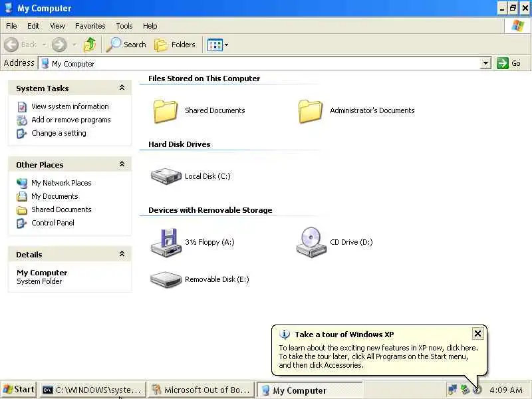Click the My Computer title bar icon
Screen dimensions: 532x399
8,8
